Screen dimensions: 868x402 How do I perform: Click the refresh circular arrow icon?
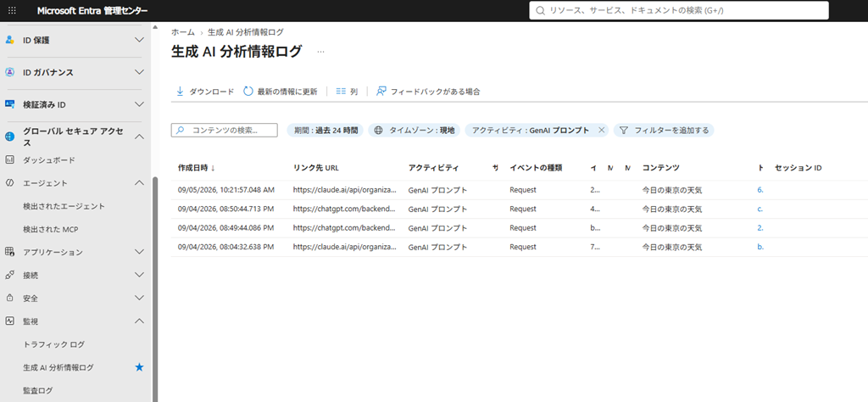(248, 92)
